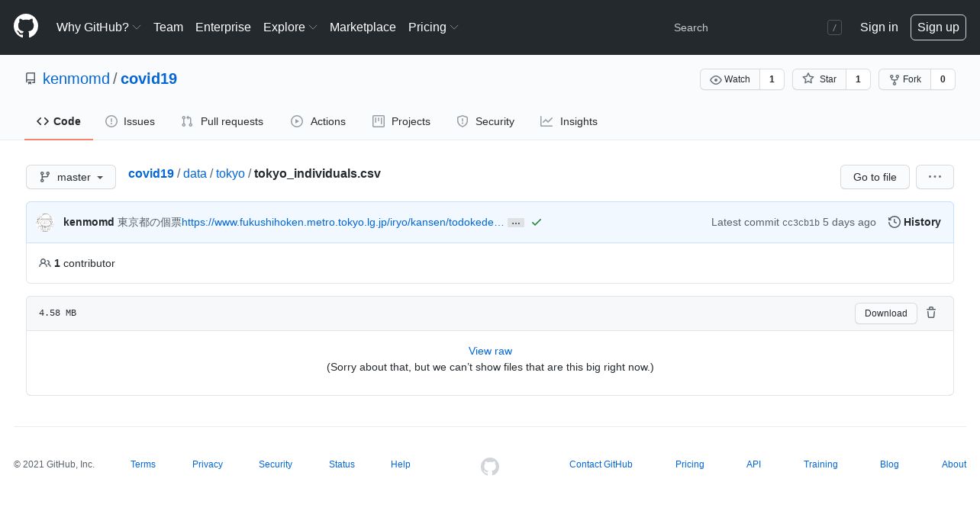Click the slash shortcut key icon in search
980x514 pixels.
pyautogui.click(x=834, y=27)
